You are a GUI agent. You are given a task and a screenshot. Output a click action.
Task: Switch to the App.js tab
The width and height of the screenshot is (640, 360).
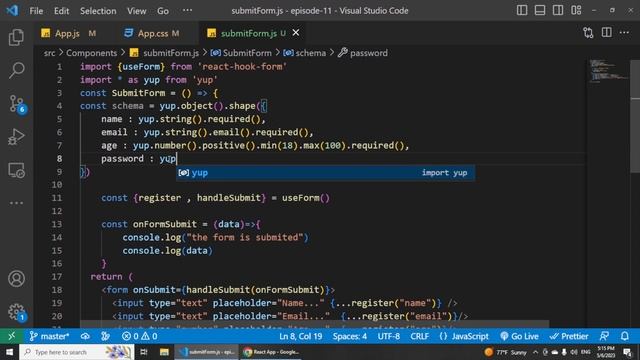[x=69, y=33]
